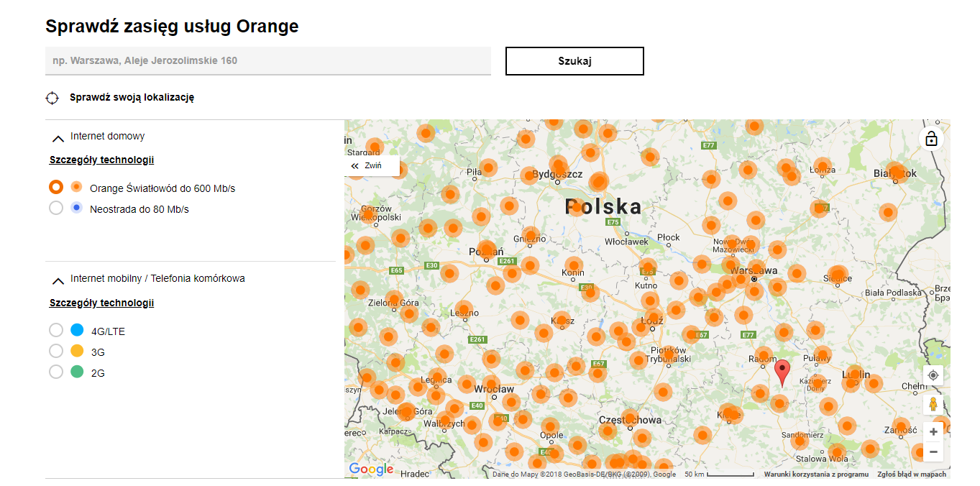
Task: Collapse side panel using Zwiń button
Action: point(367,165)
